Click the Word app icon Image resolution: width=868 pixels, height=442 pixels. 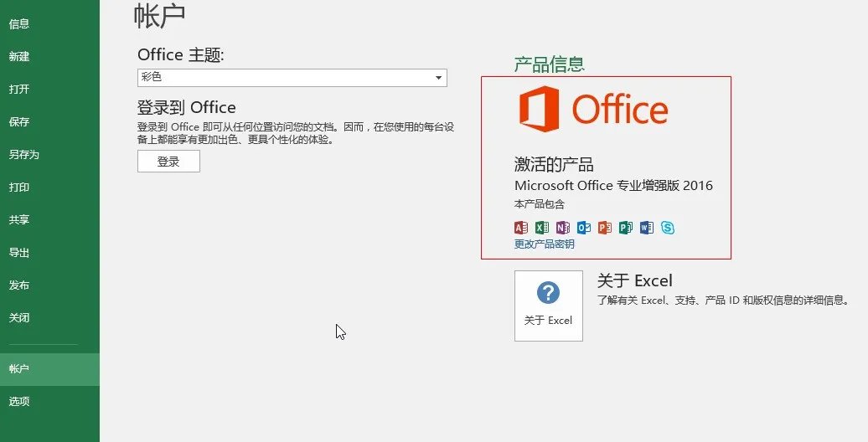click(647, 228)
